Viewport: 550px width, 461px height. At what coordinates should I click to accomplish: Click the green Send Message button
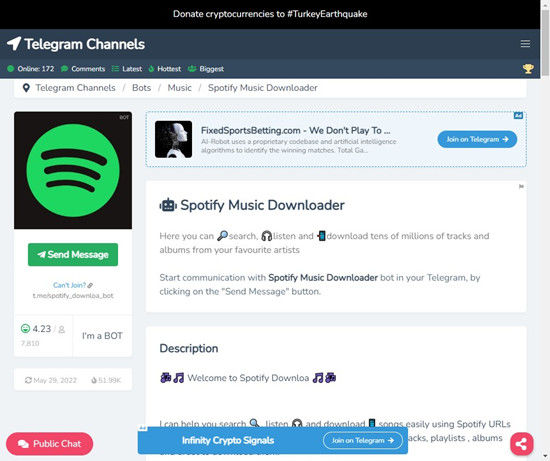[73, 254]
